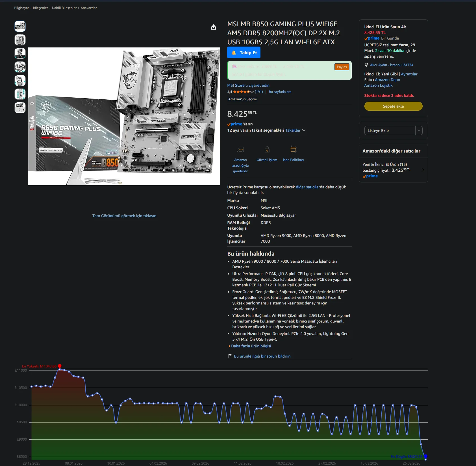The height and width of the screenshot is (466, 476).
Task: Click the ₺10000 axis label on chart
Action: tap(21, 405)
